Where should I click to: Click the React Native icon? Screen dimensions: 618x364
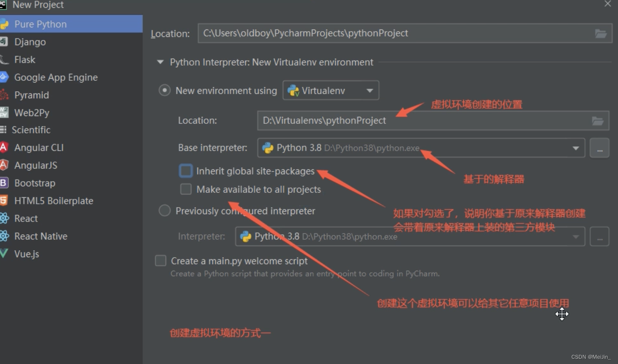tap(4, 236)
